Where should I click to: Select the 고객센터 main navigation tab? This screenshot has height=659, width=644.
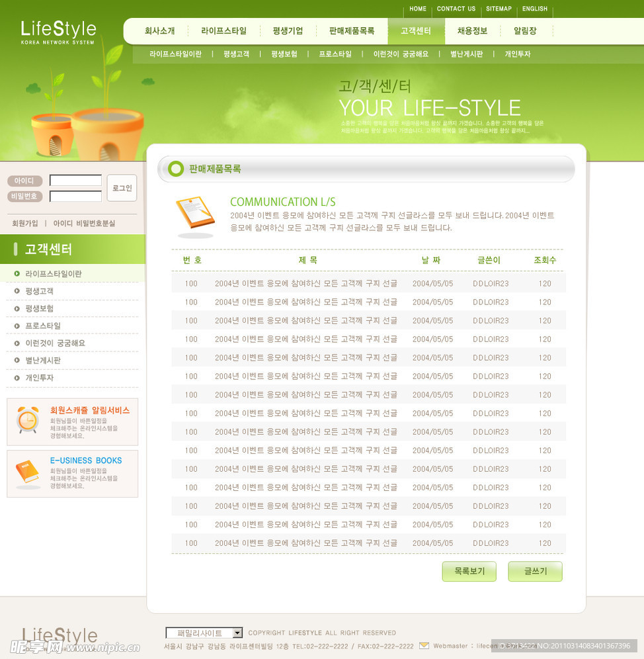tap(416, 31)
